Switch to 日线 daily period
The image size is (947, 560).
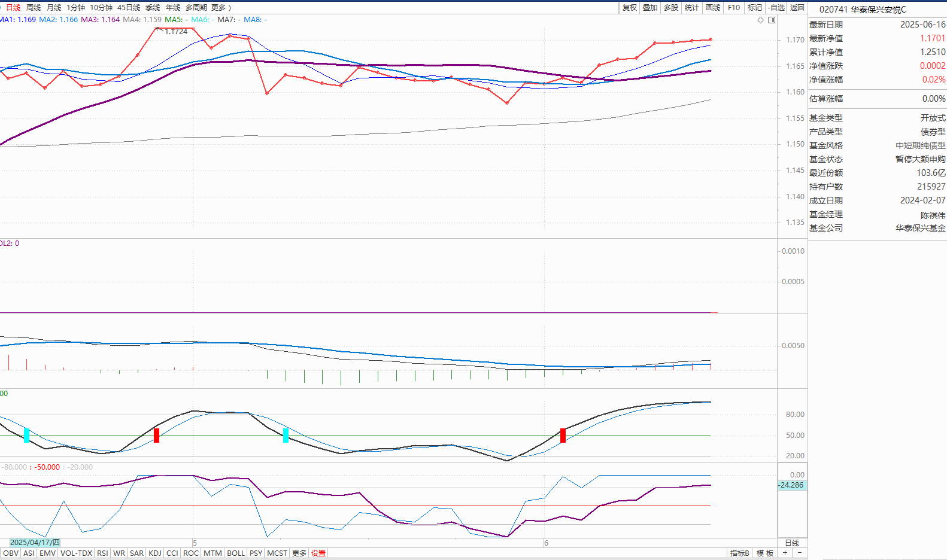13,8
